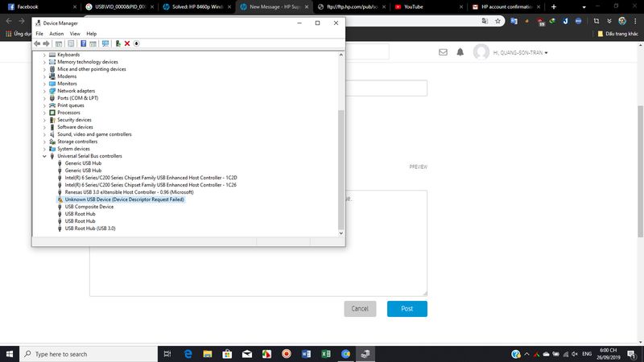Open Microsoft Store from taskbar
This screenshot has height=362, width=644.
click(227, 354)
